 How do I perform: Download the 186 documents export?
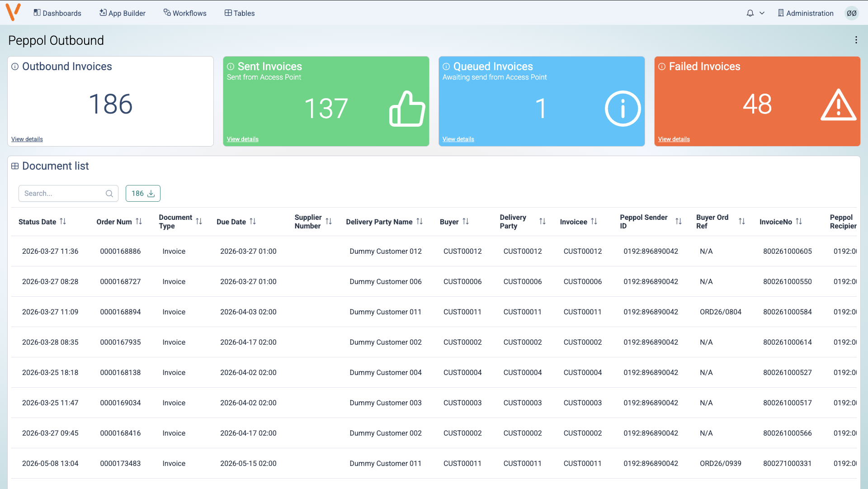click(x=143, y=194)
